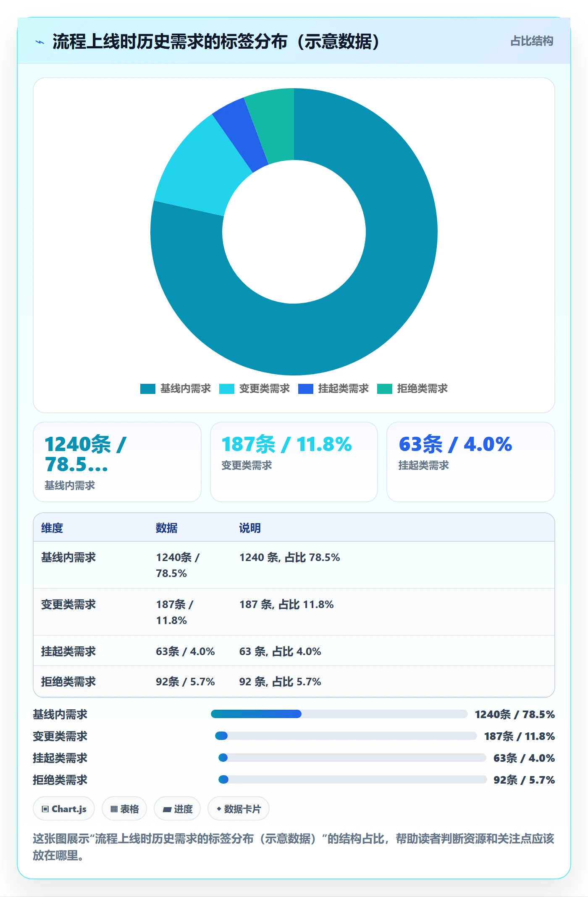This screenshot has width=588, height=897.
Task: Click the 变更类需求 progress bar
Action: tap(346, 736)
